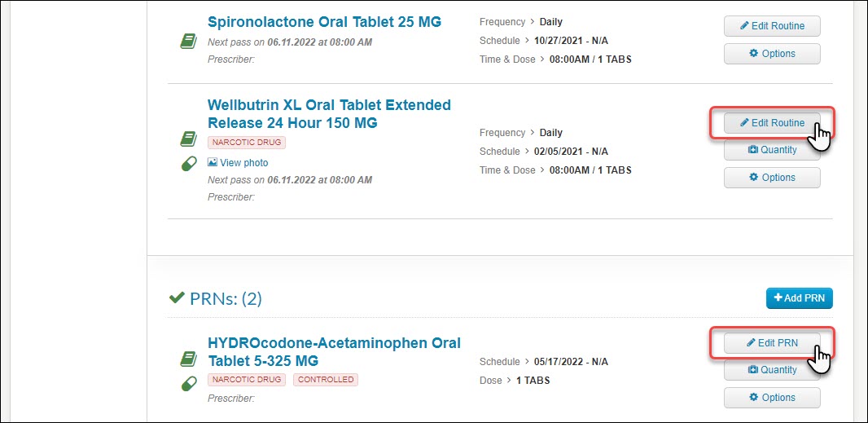Click the pill icon beside HYDROcodone-Acetaminophen
The image size is (868, 423).
point(189,384)
